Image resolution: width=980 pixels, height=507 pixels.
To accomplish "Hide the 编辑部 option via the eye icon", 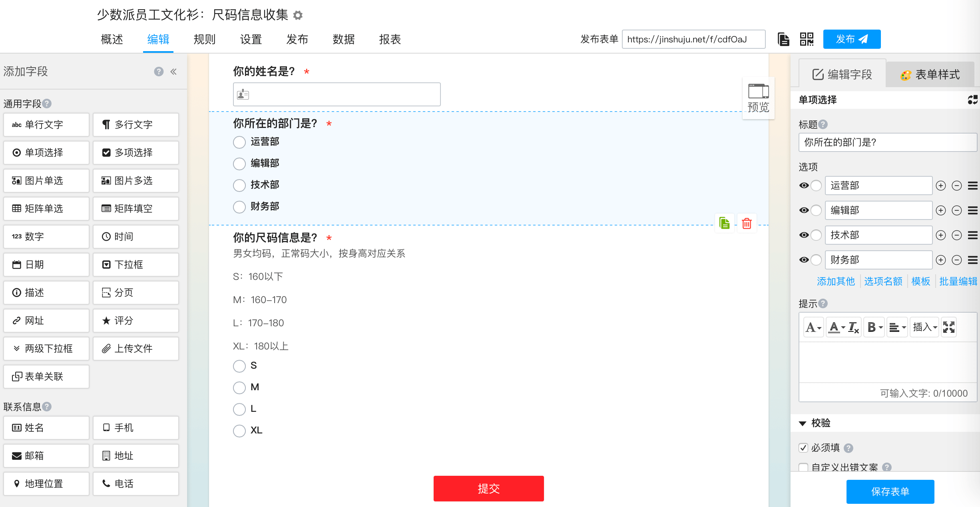I will (x=804, y=210).
